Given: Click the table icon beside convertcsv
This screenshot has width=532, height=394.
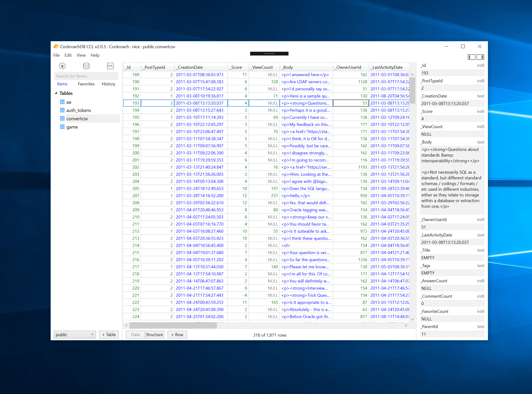Looking at the screenshot, I should 62,119.
